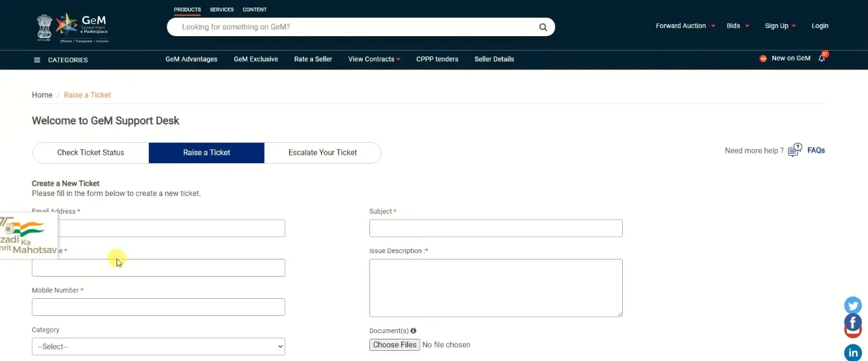Open the Twitter social icon

(x=853, y=305)
